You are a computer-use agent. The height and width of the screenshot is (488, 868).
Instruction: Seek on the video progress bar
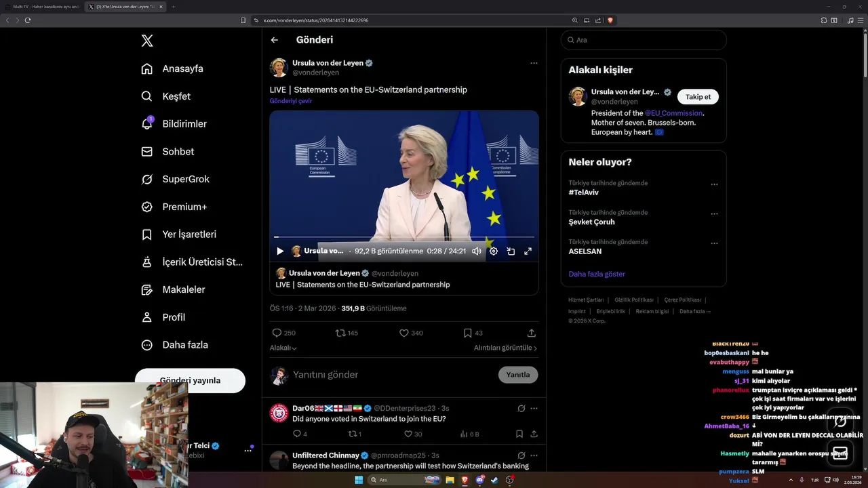point(404,237)
